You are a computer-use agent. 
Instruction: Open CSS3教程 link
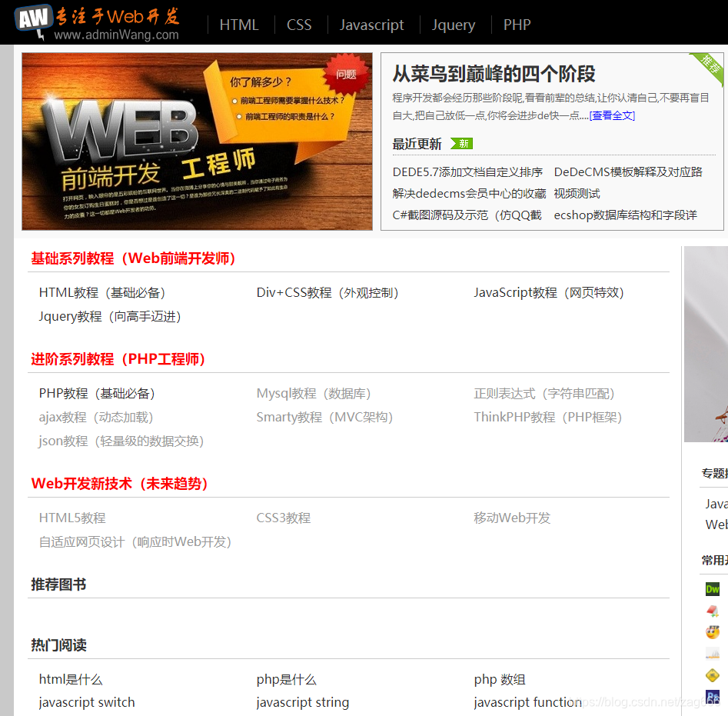coord(284,518)
